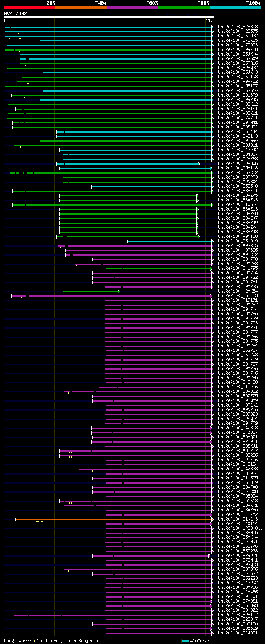This screenshot has width=265, height=644.
Task: Open hit UniRef100_A7Q9Q3
Action: tap(238, 45)
